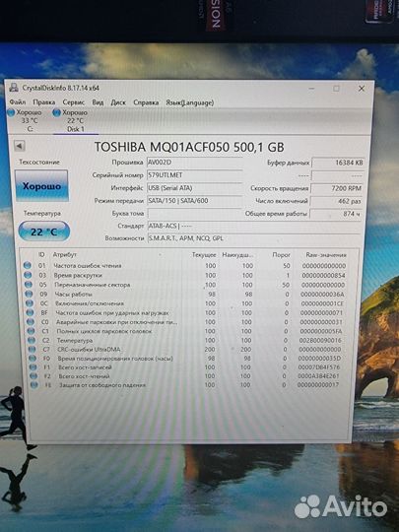The height and width of the screenshot is (532, 399).
Task: Click the status icon for CRC-ошибки UltraDMA row
Action: 32,349
